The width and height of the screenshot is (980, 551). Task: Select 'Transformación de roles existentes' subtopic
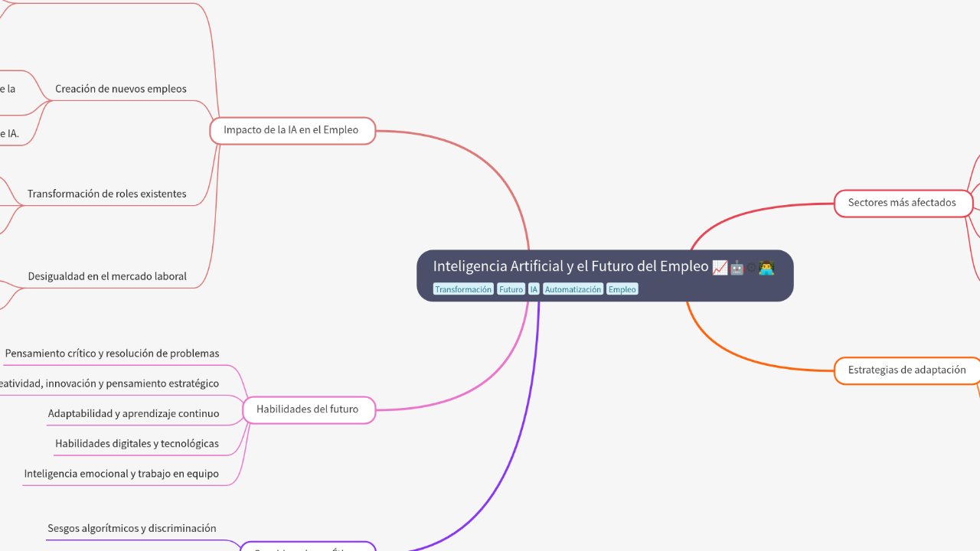pyautogui.click(x=107, y=194)
